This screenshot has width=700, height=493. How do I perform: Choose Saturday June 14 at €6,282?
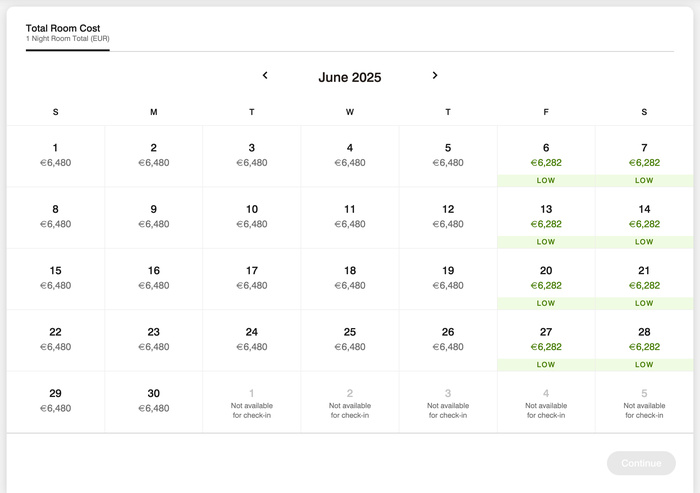[x=644, y=217]
